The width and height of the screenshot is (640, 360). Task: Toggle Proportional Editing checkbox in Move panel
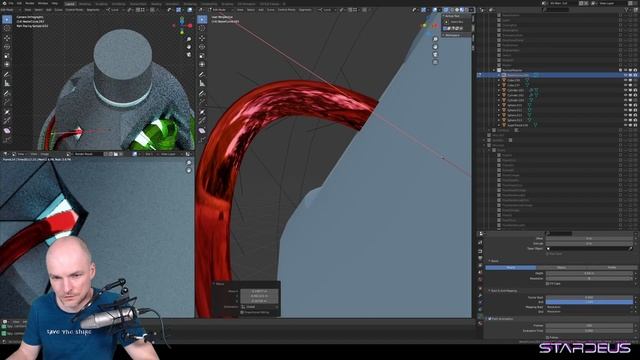(x=242, y=312)
